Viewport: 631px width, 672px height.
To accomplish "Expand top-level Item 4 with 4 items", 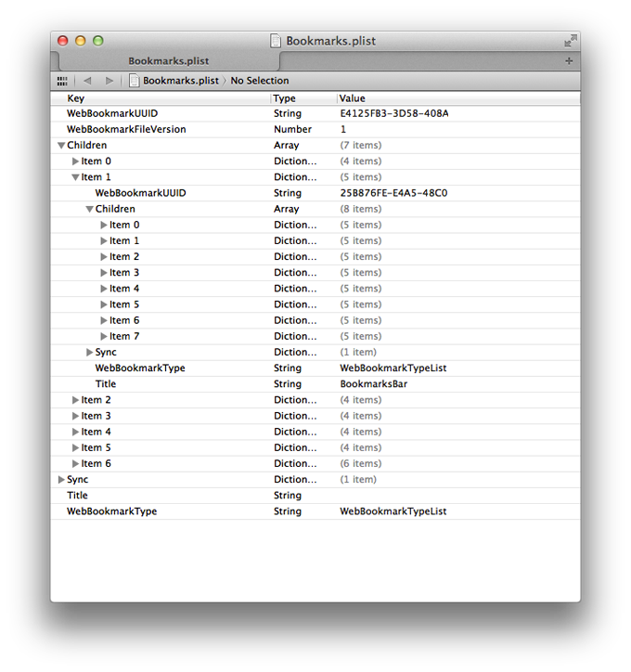I will (75, 432).
